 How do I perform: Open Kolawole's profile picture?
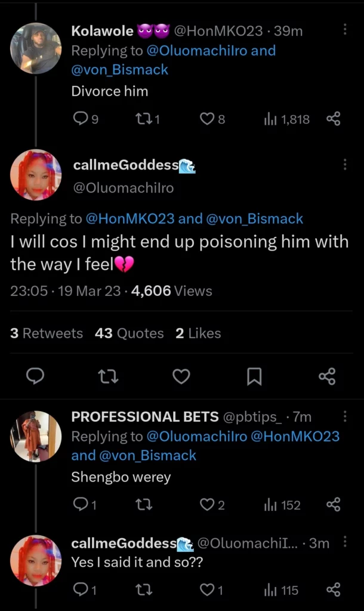point(35,48)
